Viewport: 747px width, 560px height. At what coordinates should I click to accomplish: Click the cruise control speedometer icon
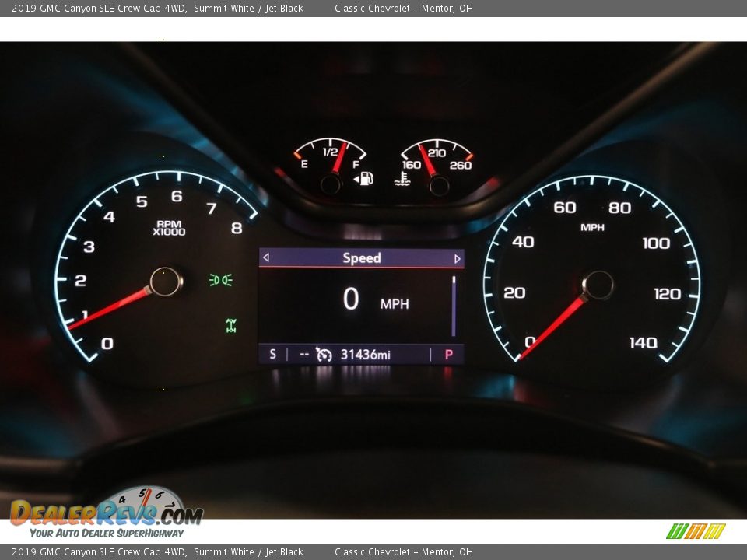point(324,355)
